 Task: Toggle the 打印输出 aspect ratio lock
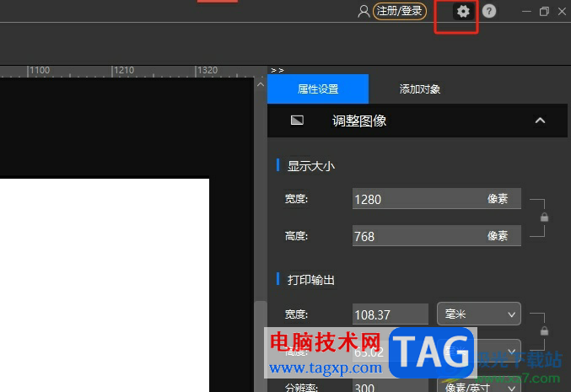click(544, 330)
